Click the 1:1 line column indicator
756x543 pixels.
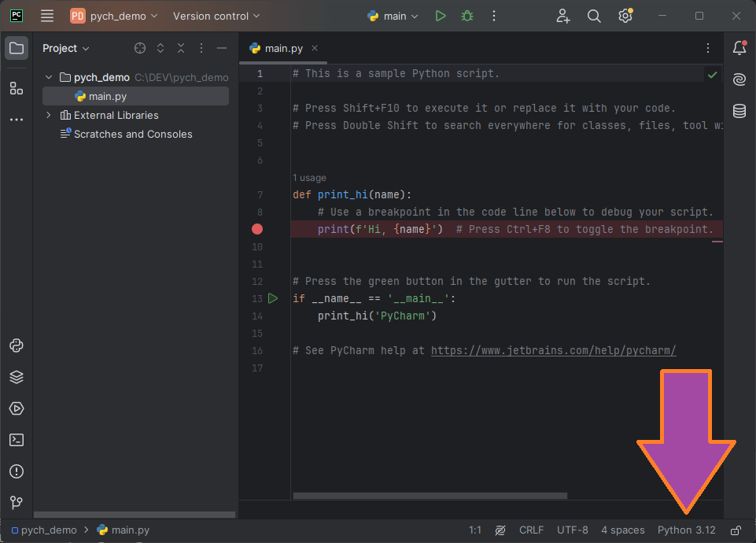tap(475, 530)
